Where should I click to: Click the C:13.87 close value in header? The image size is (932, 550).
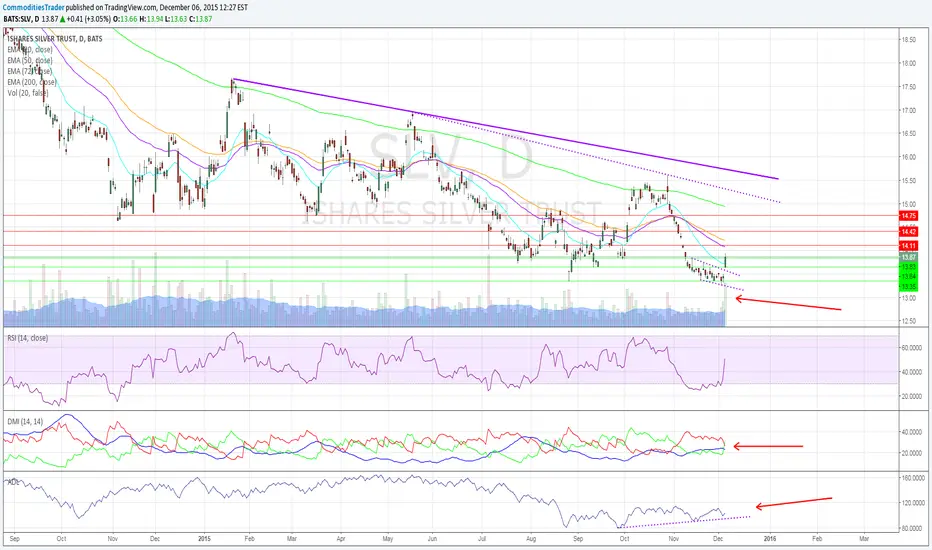pos(201,19)
